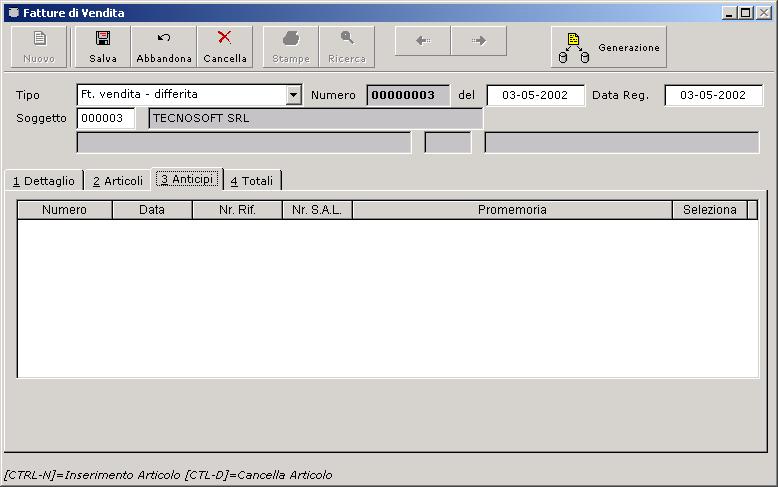Click the Data Reg. date field
Image resolution: width=778 pixels, height=487 pixels.
(713, 95)
